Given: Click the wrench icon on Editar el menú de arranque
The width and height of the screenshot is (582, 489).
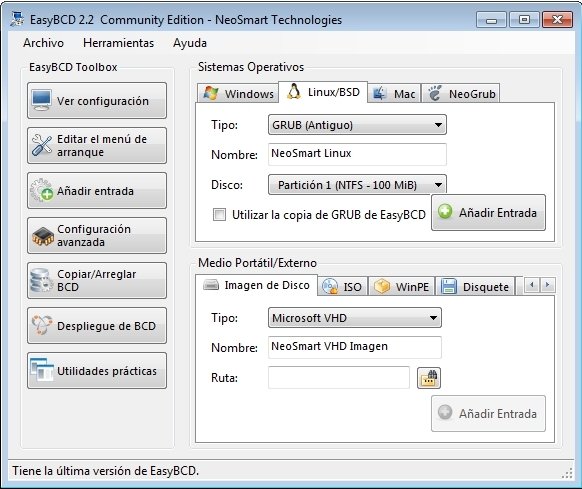Looking at the screenshot, I should (42, 145).
